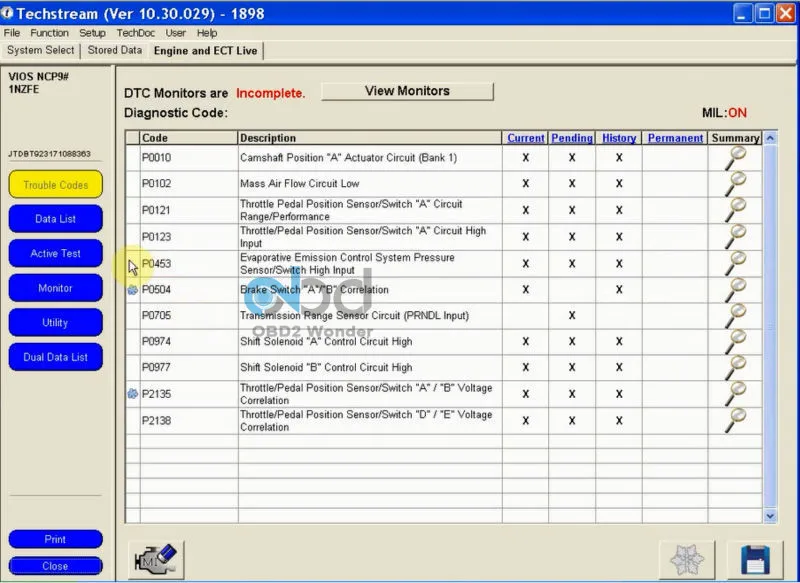Select the P0010 code cell
This screenshot has height=583, width=800.
188,158
